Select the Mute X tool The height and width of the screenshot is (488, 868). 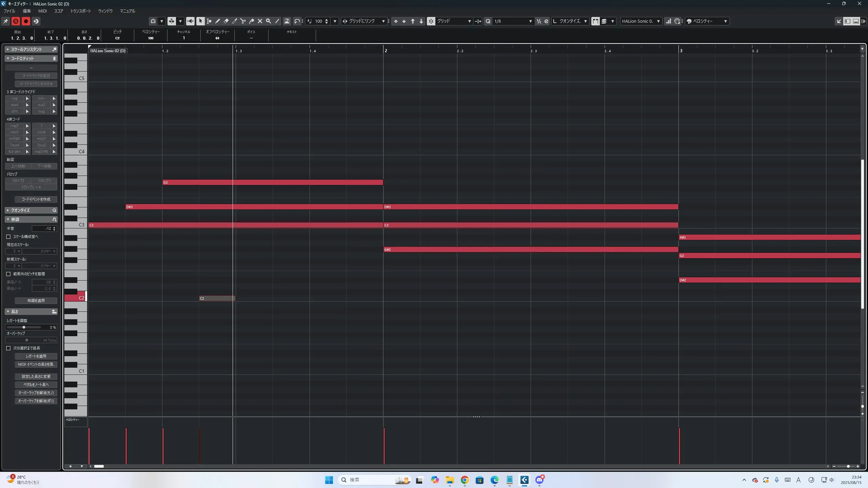click(x=260, y=21)
